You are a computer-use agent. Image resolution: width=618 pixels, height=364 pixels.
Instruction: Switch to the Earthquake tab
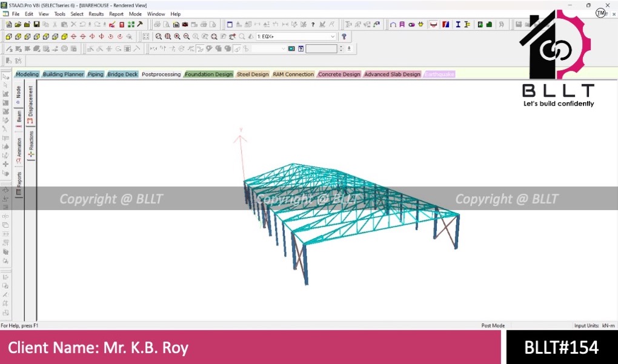point(439,74)
